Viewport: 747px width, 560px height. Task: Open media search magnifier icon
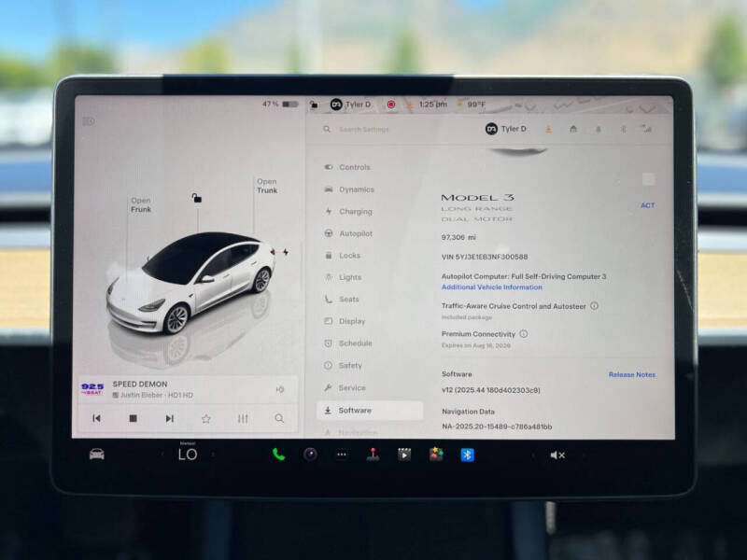tap(279, 418)
